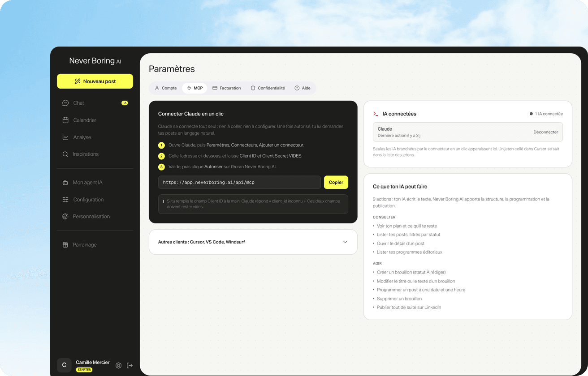Screen dimensions: 588x376
Task: Switch to the Compte tab
Action: click(165, 88)
